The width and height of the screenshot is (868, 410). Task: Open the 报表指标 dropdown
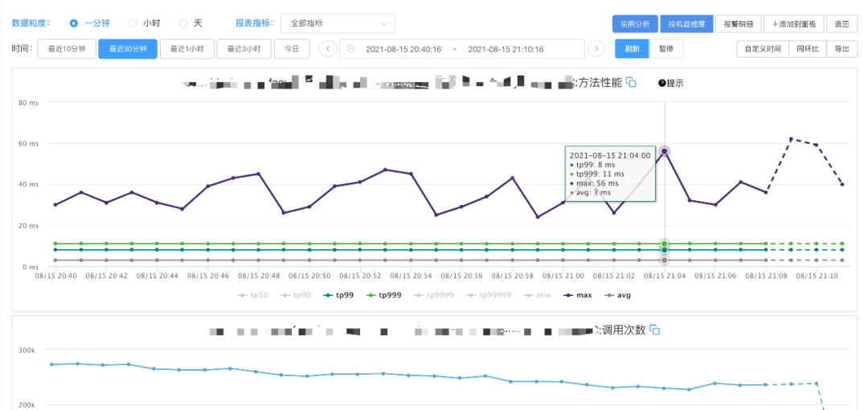coord(338,23)
